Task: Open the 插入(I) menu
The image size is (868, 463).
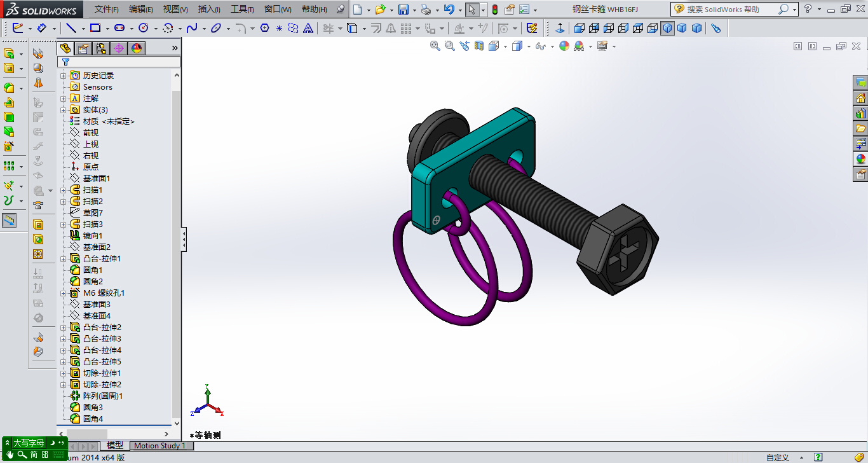Action: [209, 10]
